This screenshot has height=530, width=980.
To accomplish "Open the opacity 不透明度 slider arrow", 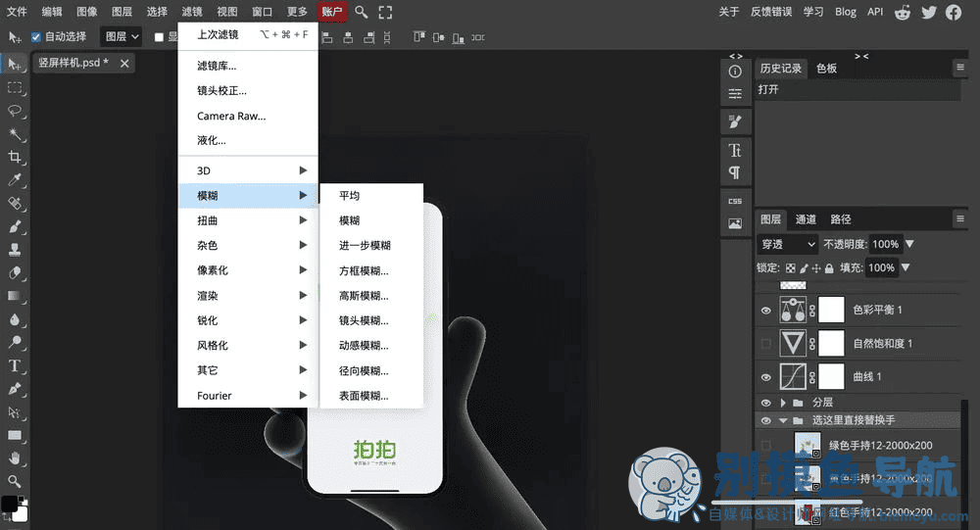I will tap(910, 244).
